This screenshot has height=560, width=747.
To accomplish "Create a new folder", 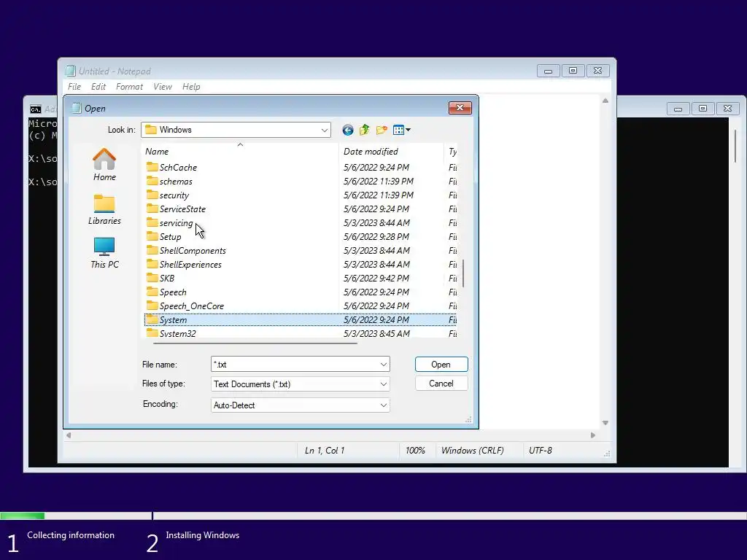I will 382,130.
